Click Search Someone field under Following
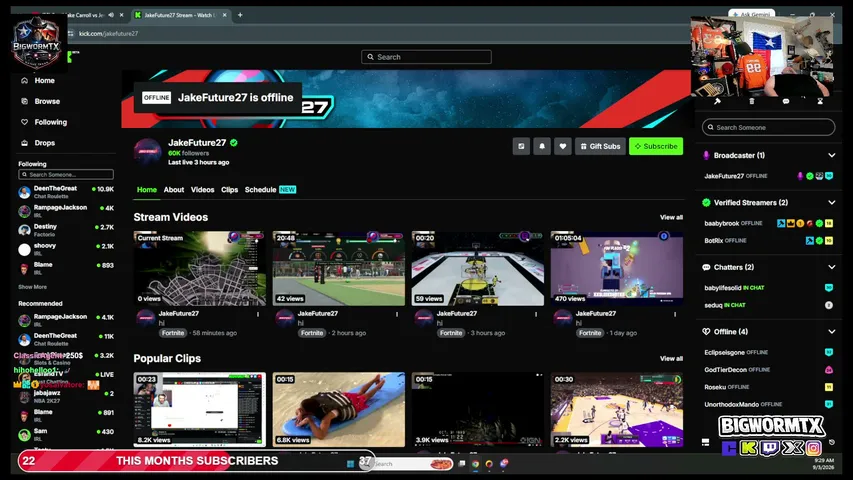Screen dimensions: 853x480 point(66,175)
